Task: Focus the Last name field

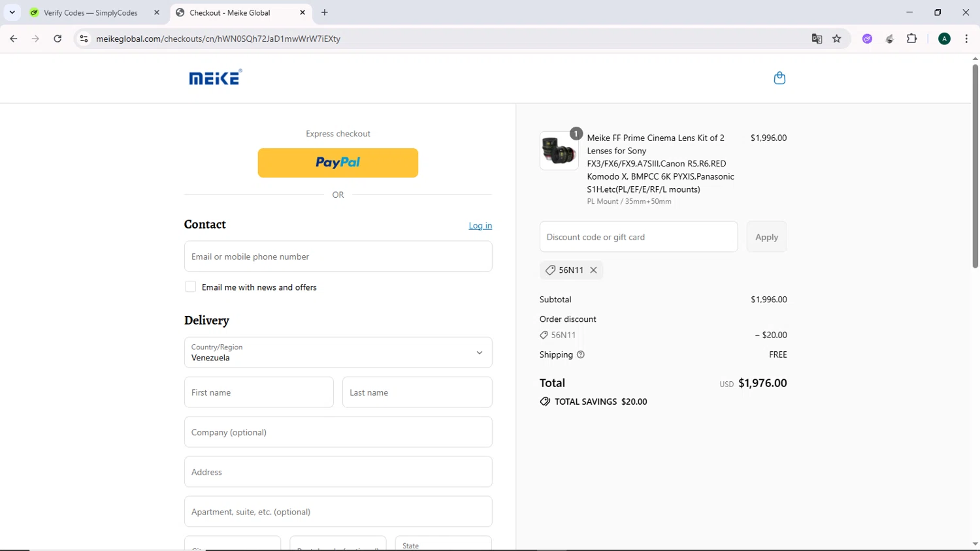Action: 417,392
